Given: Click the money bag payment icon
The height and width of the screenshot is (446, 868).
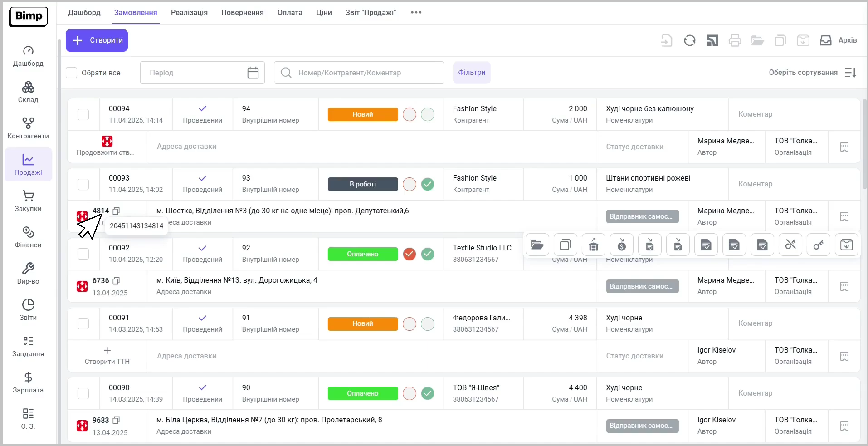Looking at the screenshot, I should 622,245.
